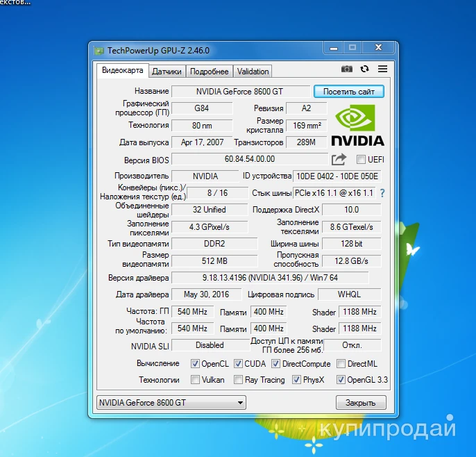476x457 pixels.
Task: Open the hamburger menu icon
Action: click(x=382, y=69)
